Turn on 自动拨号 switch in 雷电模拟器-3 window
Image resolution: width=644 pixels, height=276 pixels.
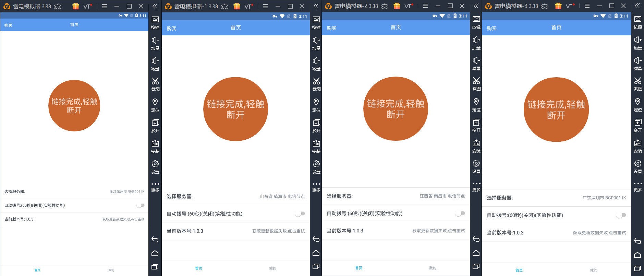(x=621, y=215)
